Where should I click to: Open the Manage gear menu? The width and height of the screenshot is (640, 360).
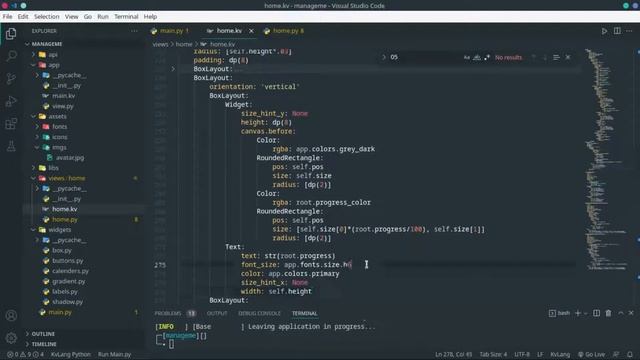tap(11, 338)
